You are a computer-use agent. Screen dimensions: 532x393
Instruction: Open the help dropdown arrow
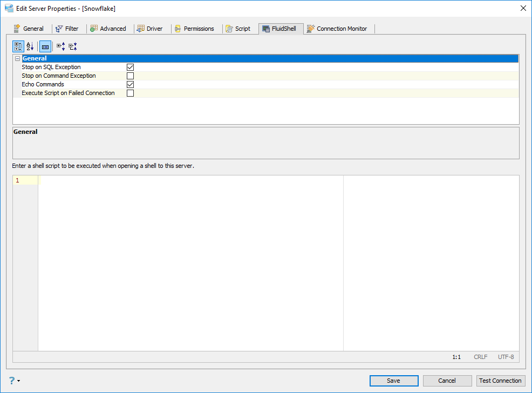[x=19, y=381]
